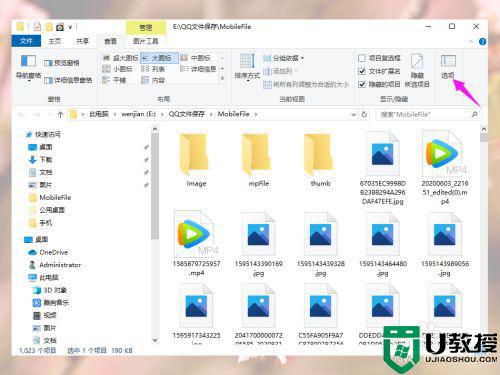Open recent locations dropdown arrow

coord(49,115)
